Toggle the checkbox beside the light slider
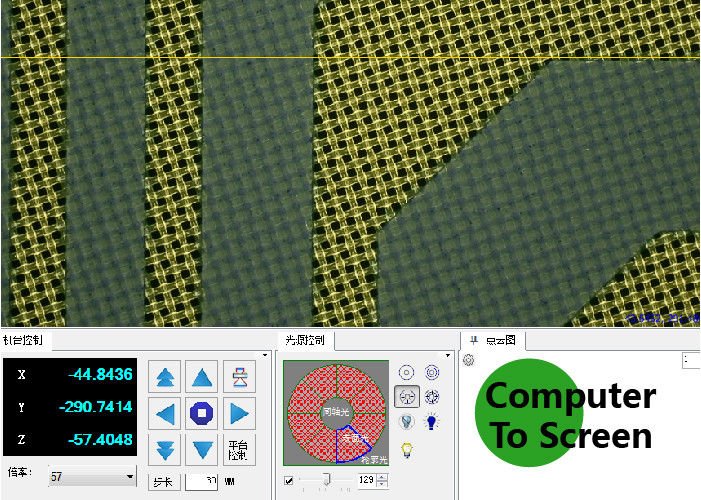The width and height of the screenshot is (701, 500). [289, 481]
